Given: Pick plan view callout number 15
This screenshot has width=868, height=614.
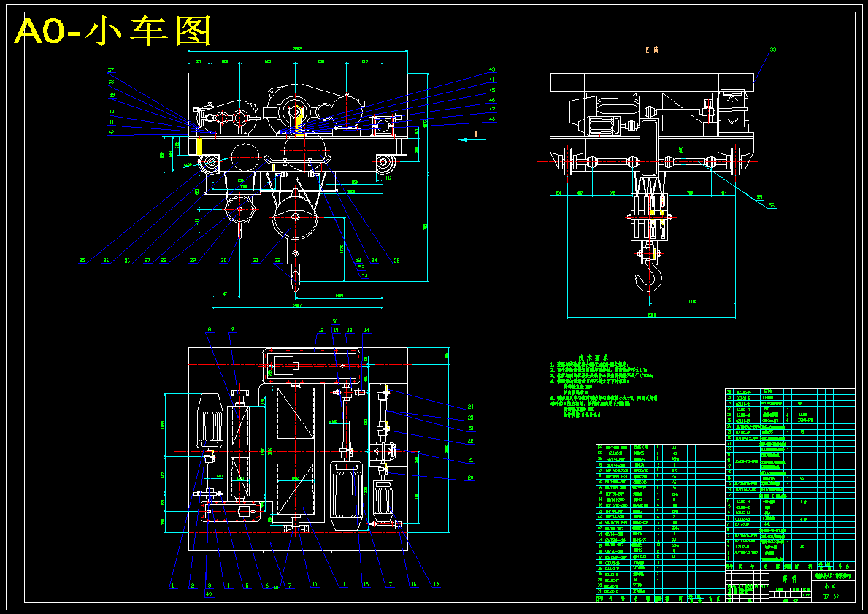Looking at the screenshot, I should click(336, 330).
